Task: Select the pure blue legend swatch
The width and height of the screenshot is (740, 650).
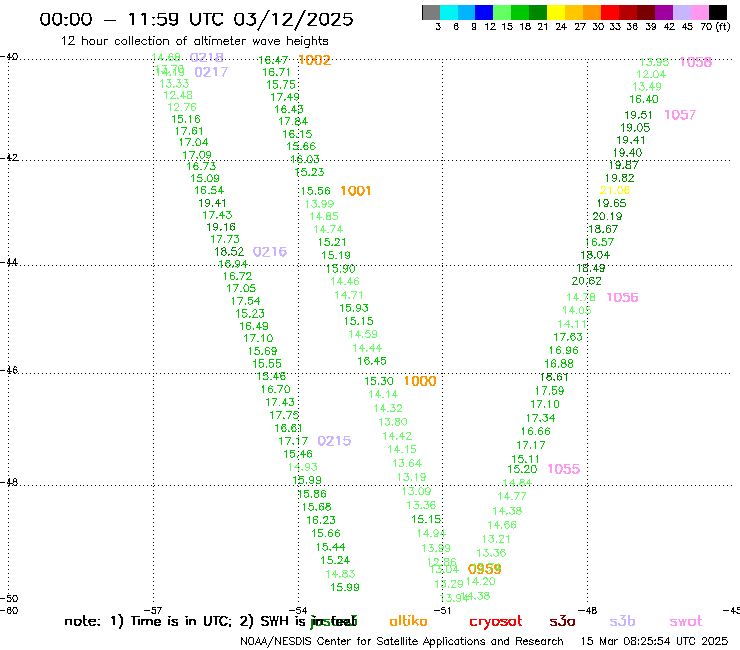Action: [x=484, y=12]
